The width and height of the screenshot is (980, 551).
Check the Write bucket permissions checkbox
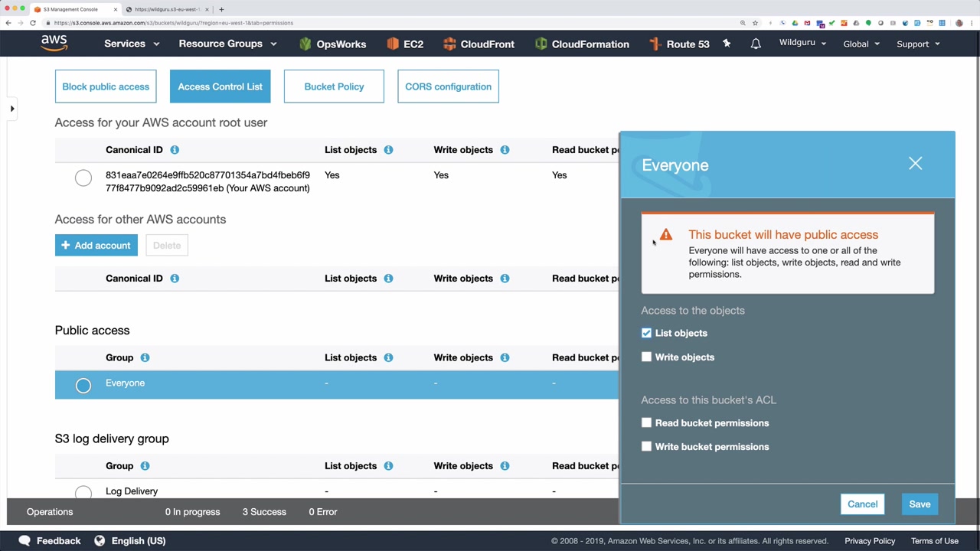point(647,447)
